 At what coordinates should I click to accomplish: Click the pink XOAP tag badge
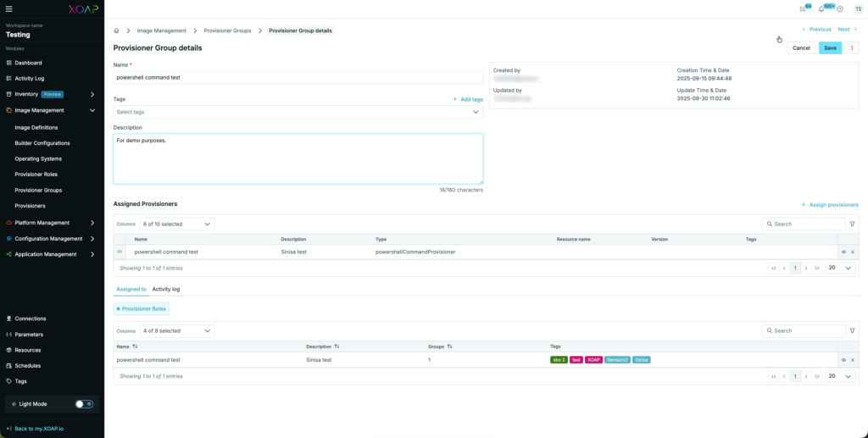point(593,360)
